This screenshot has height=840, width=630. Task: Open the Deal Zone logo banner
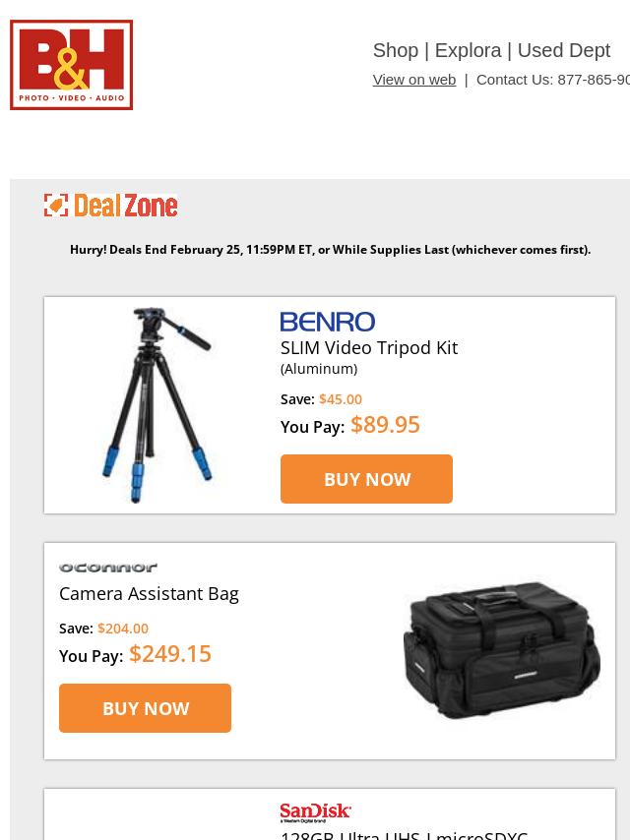pyautogui.click(x=110, y=206)
